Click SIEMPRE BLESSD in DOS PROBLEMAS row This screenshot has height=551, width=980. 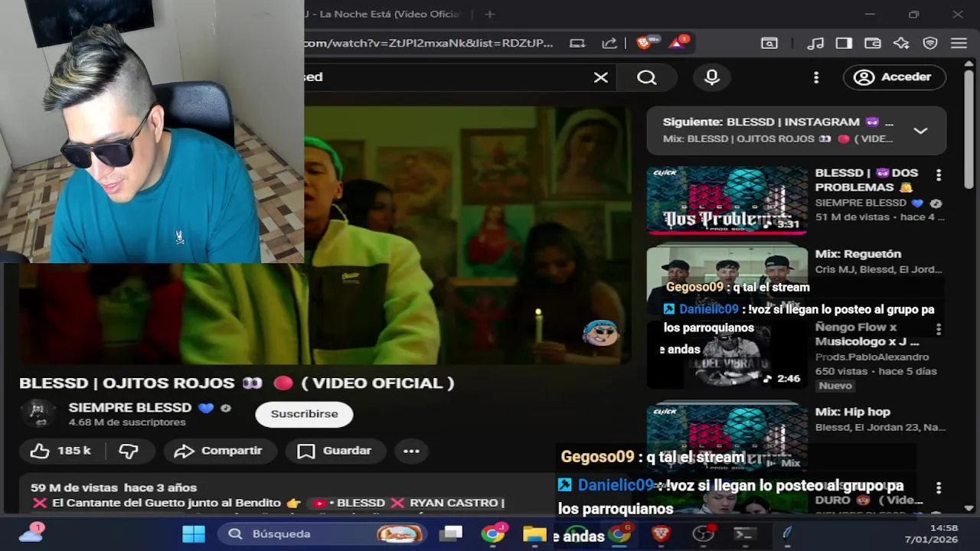(861, 203)
